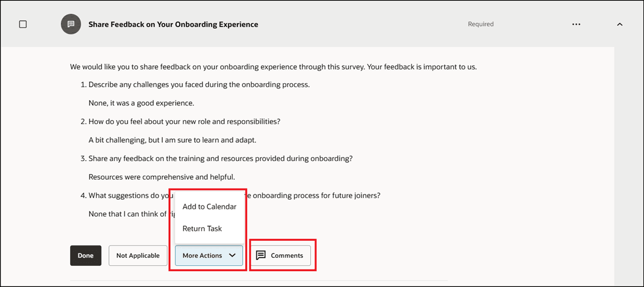The width and height of the screenshot is (644, 287).
Task: Open the three-dot task options menu
Action: click(x=576, y=24)
